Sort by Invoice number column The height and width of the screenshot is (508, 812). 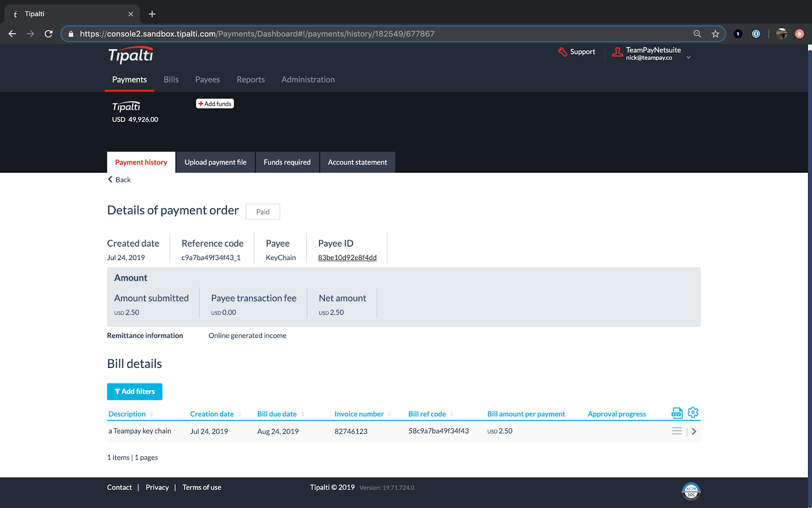tap(362, 414)
